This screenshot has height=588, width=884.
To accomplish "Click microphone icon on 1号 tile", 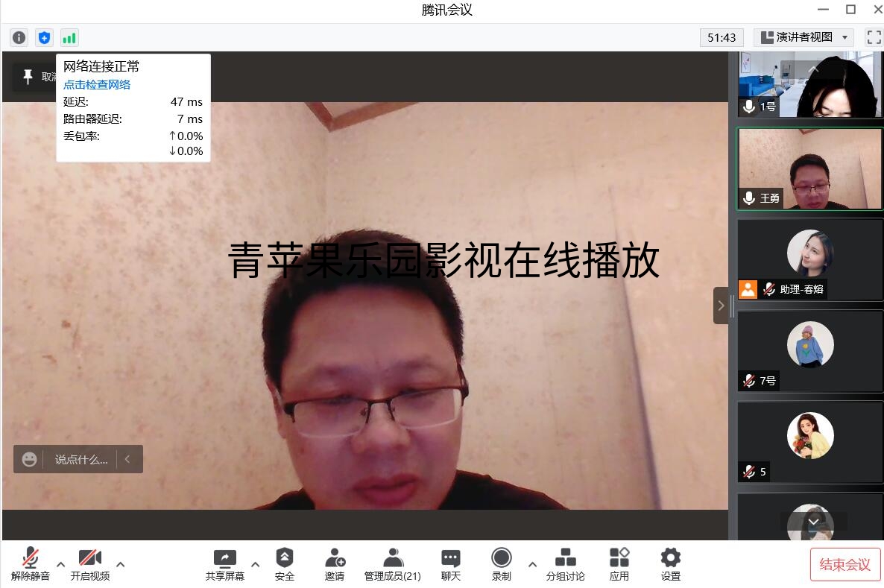I will coord(748,107).
